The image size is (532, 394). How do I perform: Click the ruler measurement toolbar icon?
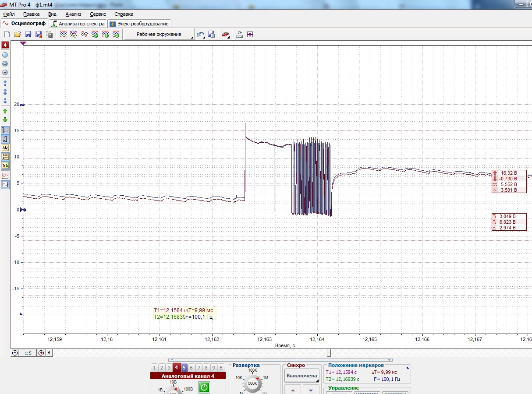coord(239,34)
